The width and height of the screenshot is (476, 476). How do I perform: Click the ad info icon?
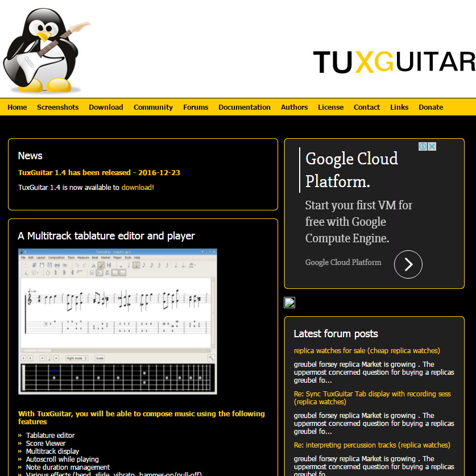423,147
